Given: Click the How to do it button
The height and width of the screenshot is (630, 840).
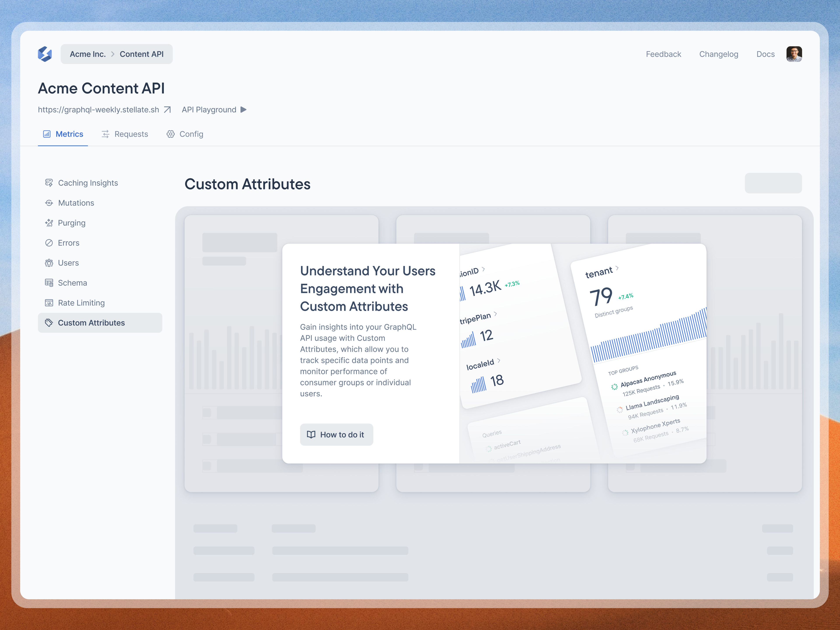Looking at the screenshot, I should coord(336,434).
